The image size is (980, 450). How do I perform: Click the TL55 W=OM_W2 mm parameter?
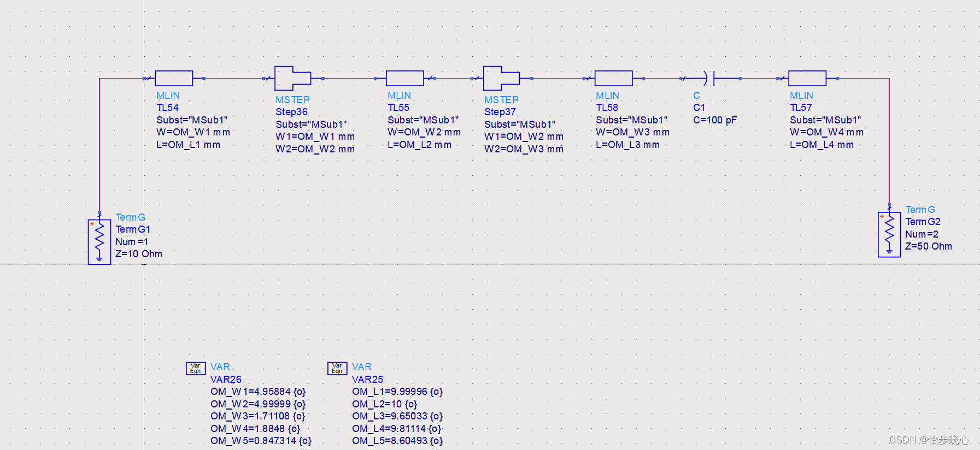point(424,132)
